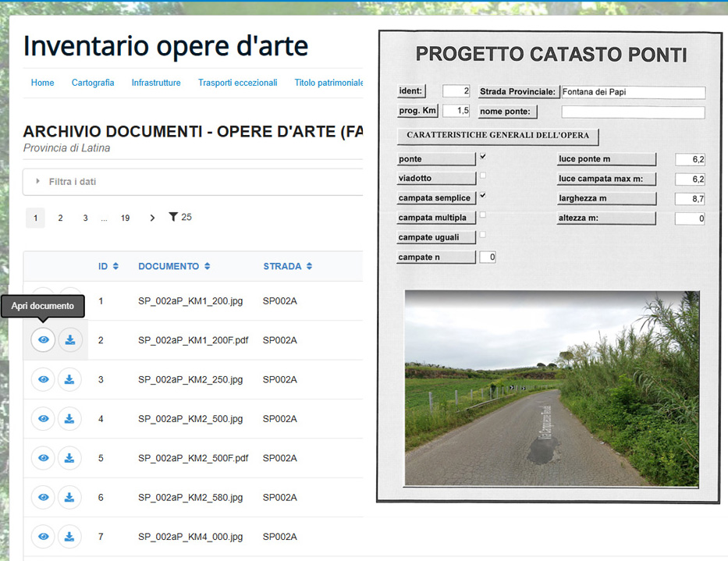Open the Cartografia menu item
The width and height of the screenshot is (728, 561).
pos(93,83)
